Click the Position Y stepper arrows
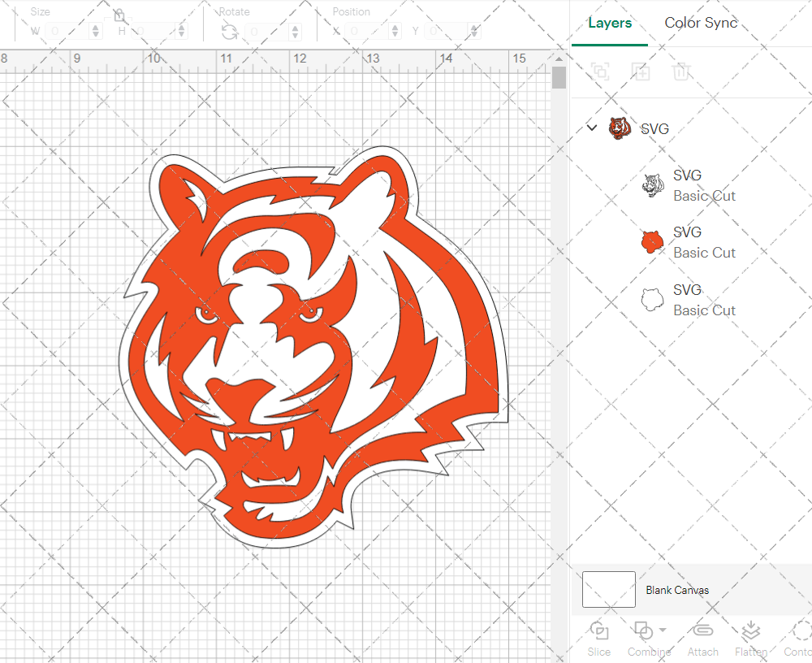 click(x=474, y=32)
